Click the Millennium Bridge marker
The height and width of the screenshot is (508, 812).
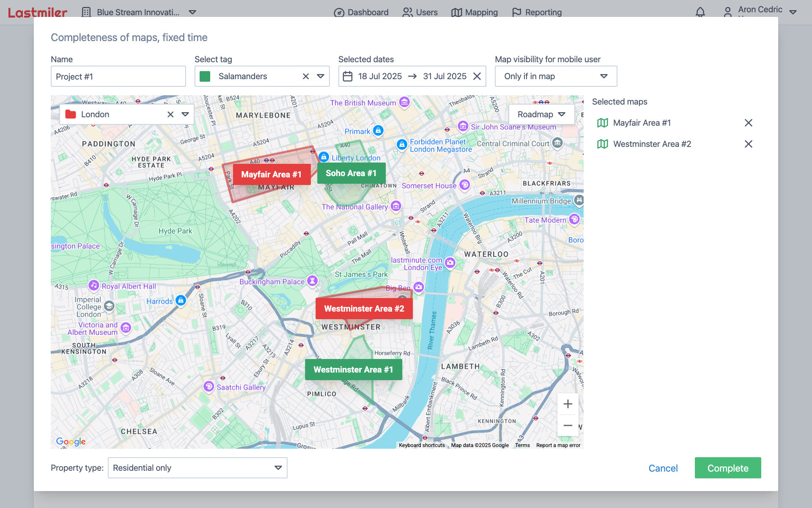579,200
